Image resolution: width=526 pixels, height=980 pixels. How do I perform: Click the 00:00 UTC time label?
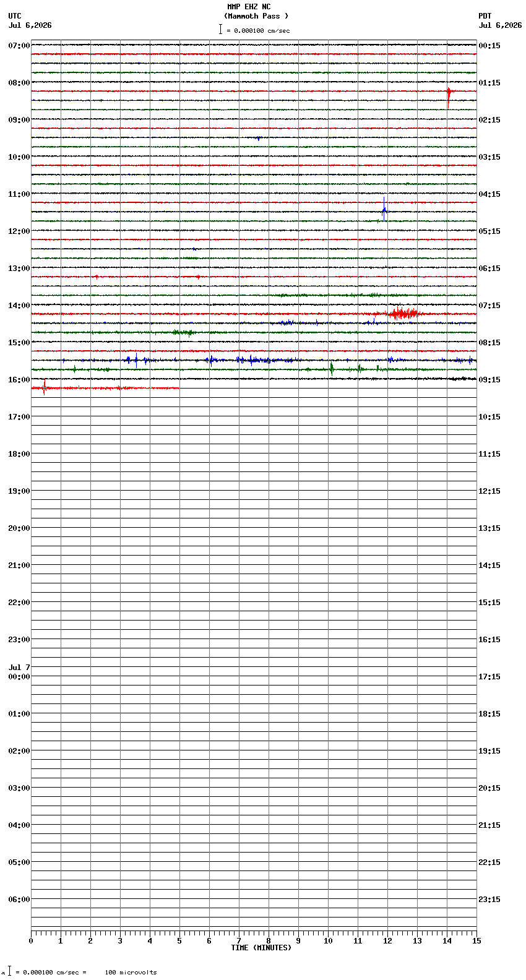tap(19, 677)
